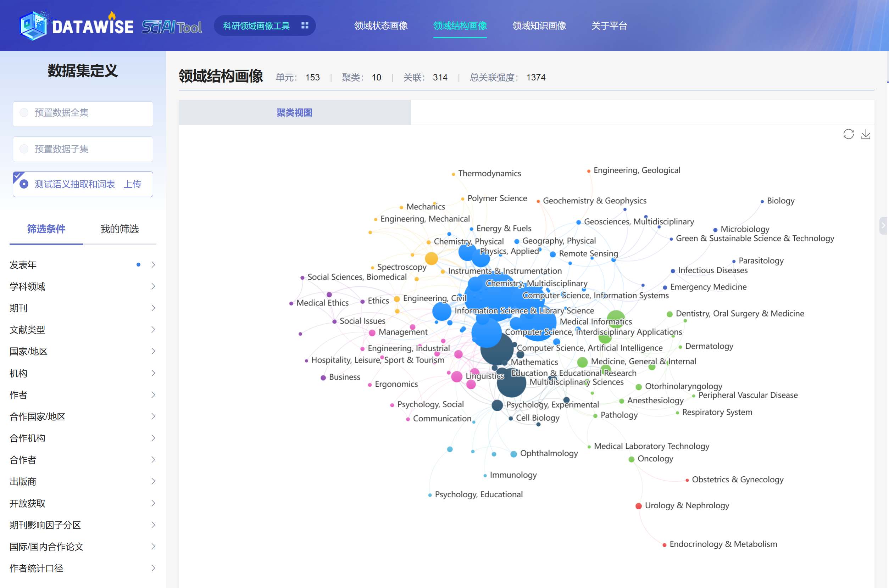Click the download chart icon
Image resolution: width=889 pixels, height=588 pixels.
[866, 134]
